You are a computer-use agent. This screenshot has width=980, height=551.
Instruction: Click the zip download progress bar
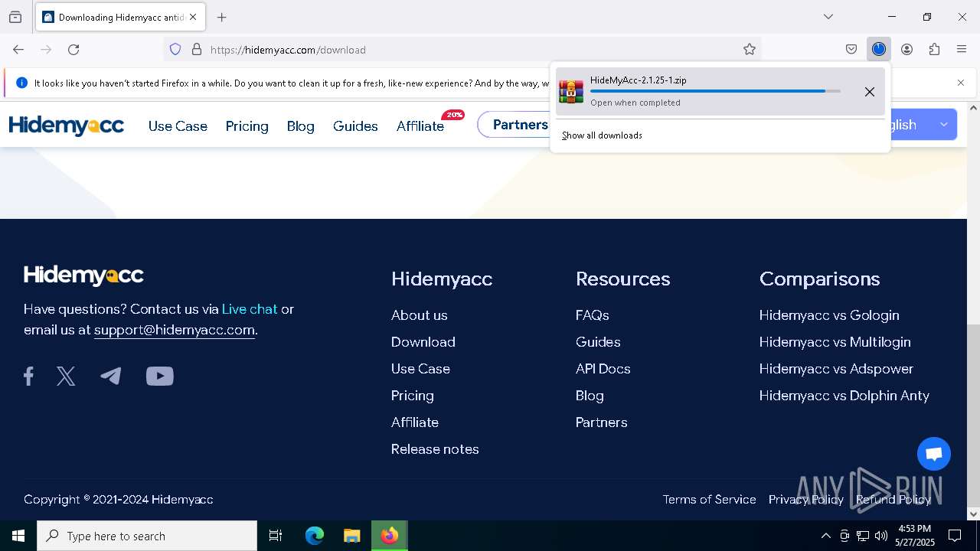click(715, 91)
